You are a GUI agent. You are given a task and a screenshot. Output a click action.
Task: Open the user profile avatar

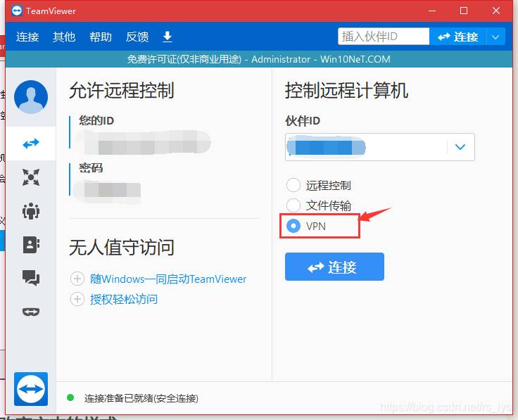pos(31,97)
